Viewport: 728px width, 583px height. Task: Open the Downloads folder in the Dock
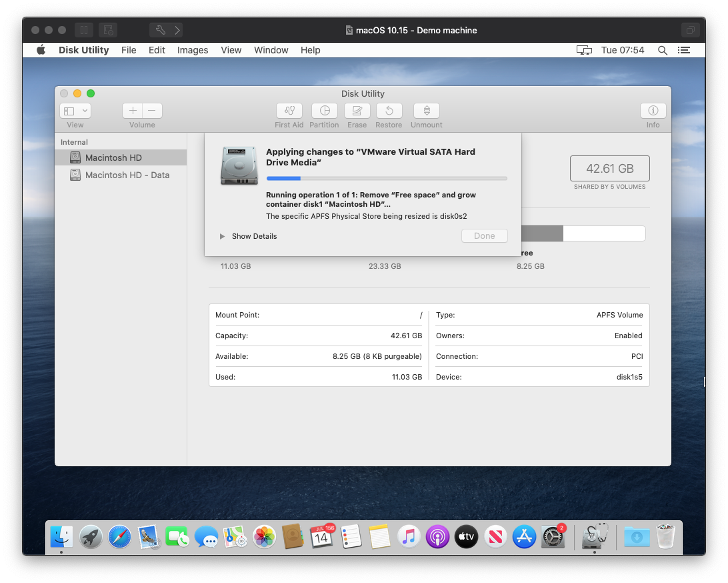coord(637,537)
